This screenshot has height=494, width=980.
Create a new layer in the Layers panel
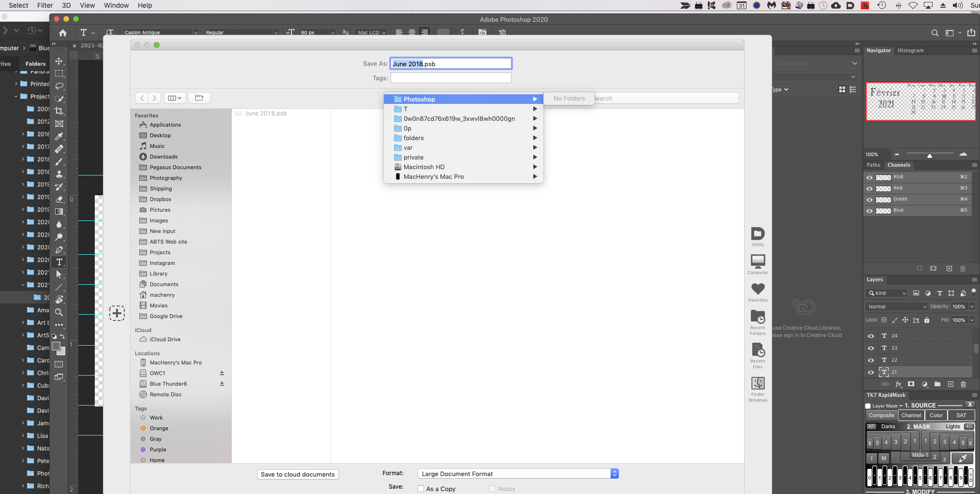pyautogui.click(x=951, y=384)
